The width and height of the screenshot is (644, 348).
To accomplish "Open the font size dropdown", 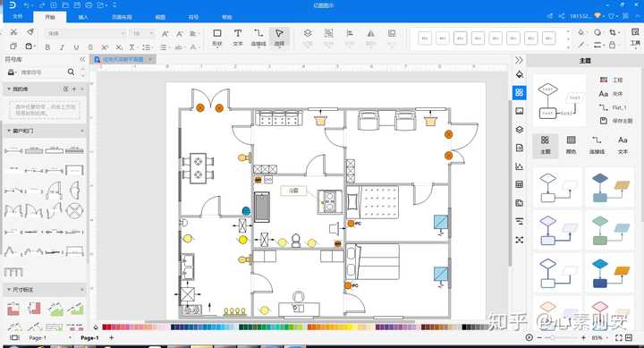I will pos(151,33).
